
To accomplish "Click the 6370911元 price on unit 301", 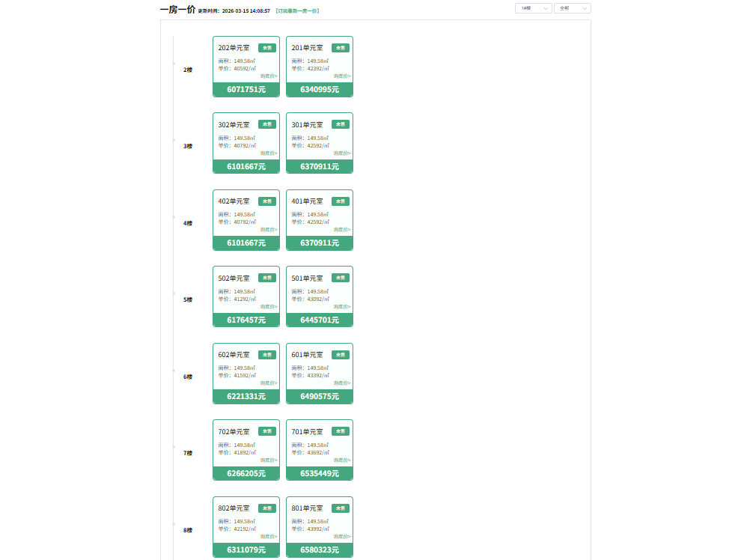I will click(x=320, y=166).
